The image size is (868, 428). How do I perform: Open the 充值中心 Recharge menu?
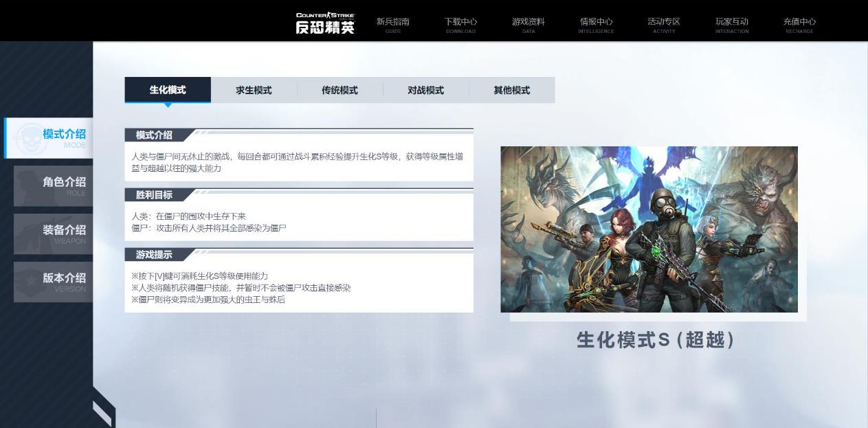tap(799, 25)
